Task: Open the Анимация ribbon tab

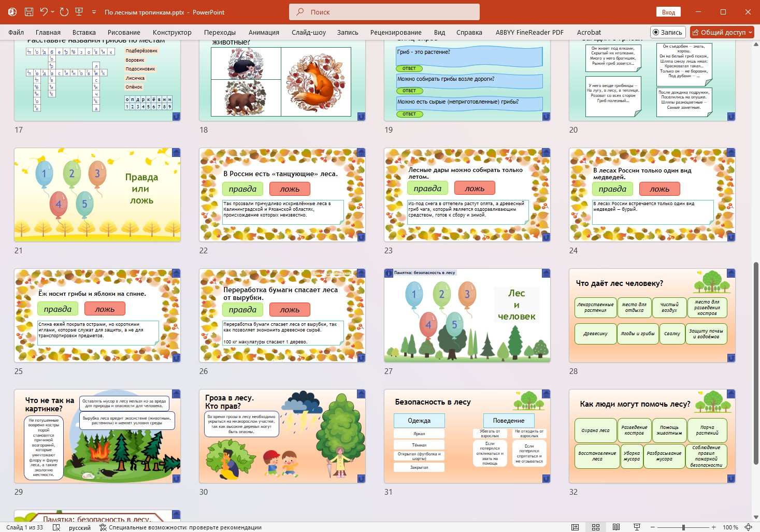Action: pos(264,32)
